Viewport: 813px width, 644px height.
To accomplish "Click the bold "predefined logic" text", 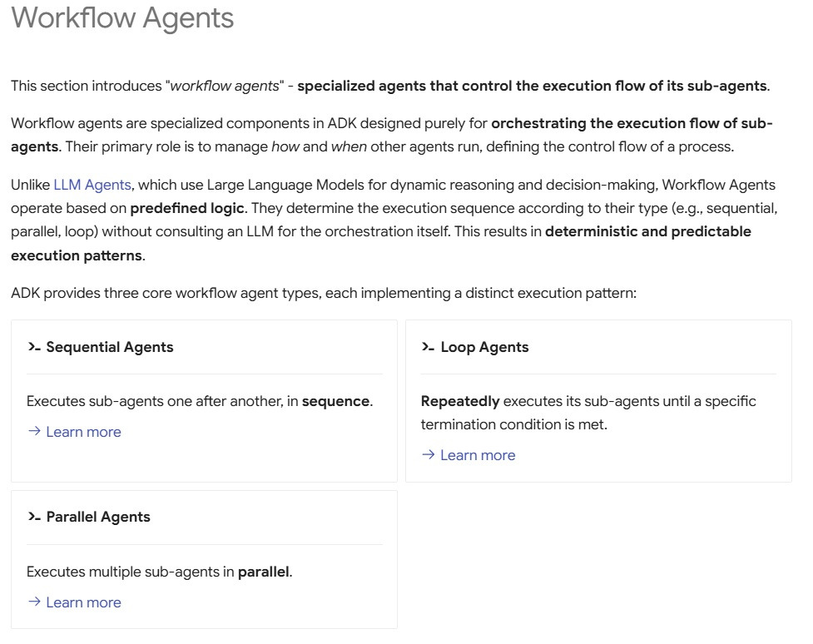I will pos(187,208).
